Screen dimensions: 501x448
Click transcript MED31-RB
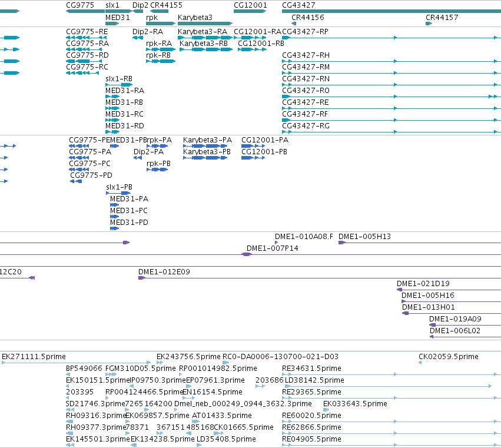point(112,108)
